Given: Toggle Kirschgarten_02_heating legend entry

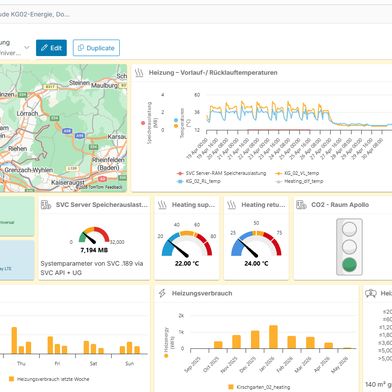Looking at the screenshot, I should 259,387.
